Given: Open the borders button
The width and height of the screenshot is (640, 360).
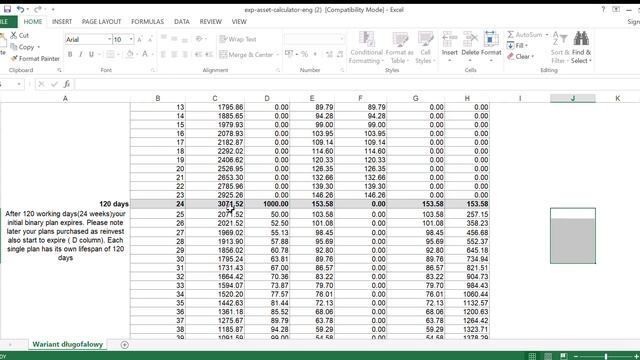Looking at the screenshot, I should point(110,54).
